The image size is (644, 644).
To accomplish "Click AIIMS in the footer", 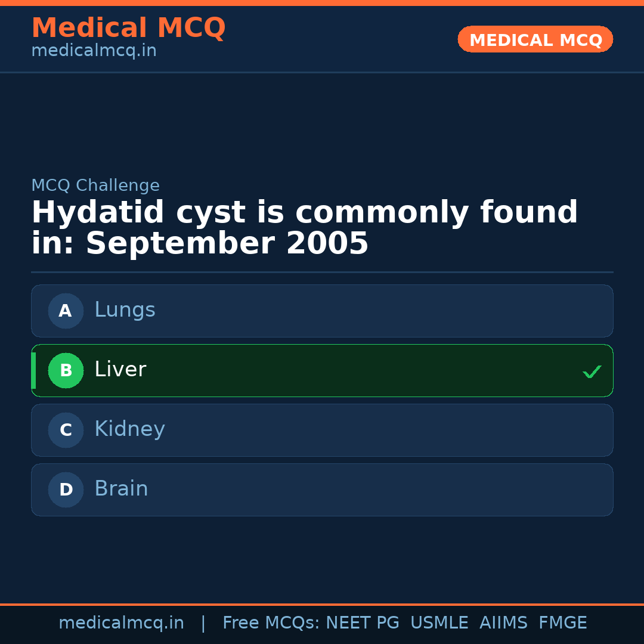I will [x=503, y=623].
